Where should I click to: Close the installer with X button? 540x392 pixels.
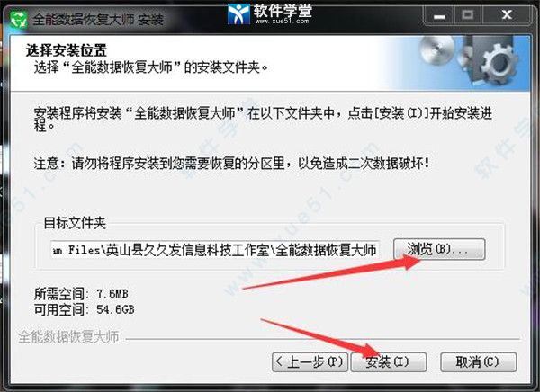coord(506,15)
